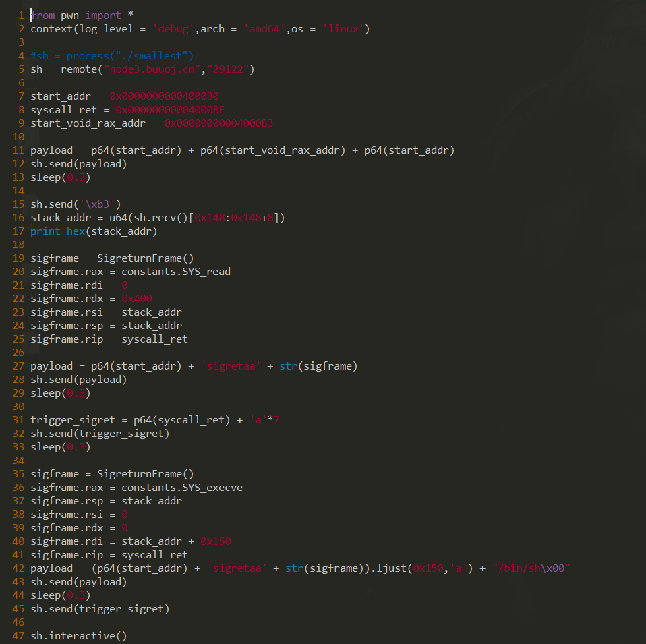The height and width of the screenshot is (644, 646).
Task: Click 'sh.send(trigger_sigret)' on line 32
Action: click(x=100, y=434)
